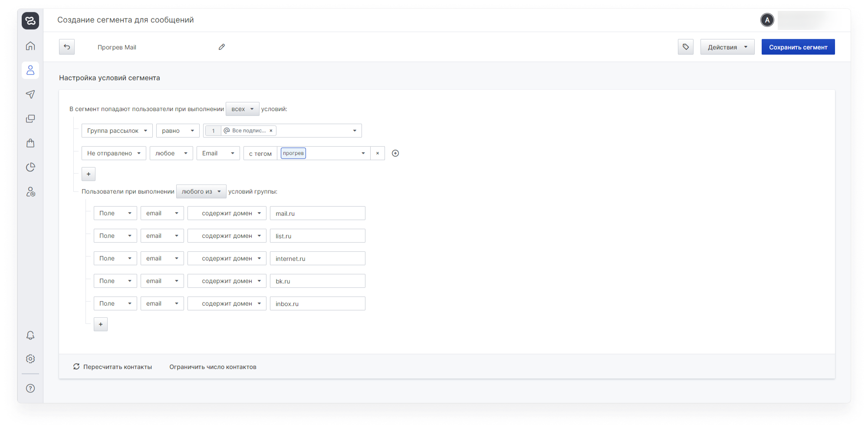The image size is (868, 429).
Task: Click the прогрев tag chip
Action: (x=293, y=153)
